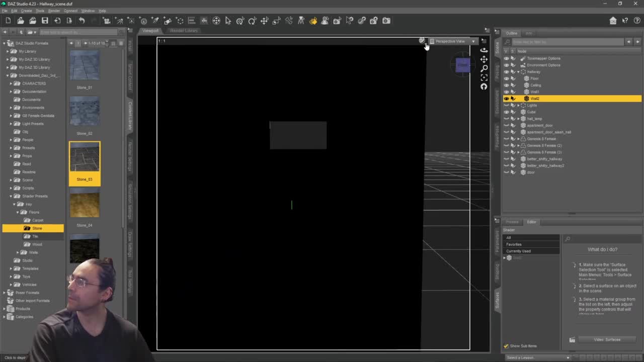Expand the Walls folder in library
This screenshot has height=362, width=644.
[18, 252]
